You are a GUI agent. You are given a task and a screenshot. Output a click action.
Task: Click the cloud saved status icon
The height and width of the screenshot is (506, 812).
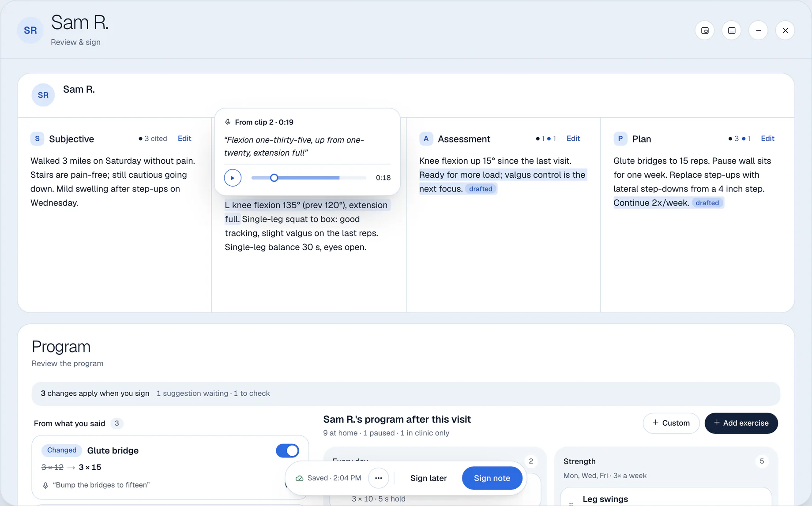point(299,478)
